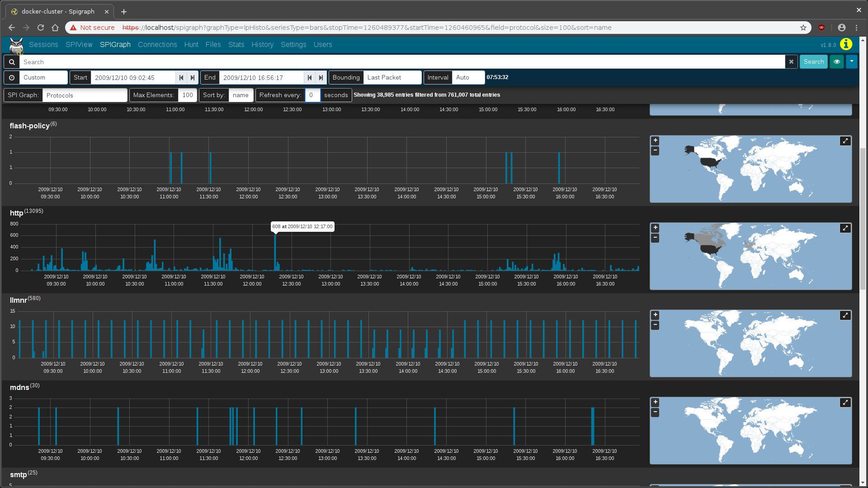Change Bounding from Last Packet option
The height and width of the screenshot is (488, 868).
tap(392, 77)
